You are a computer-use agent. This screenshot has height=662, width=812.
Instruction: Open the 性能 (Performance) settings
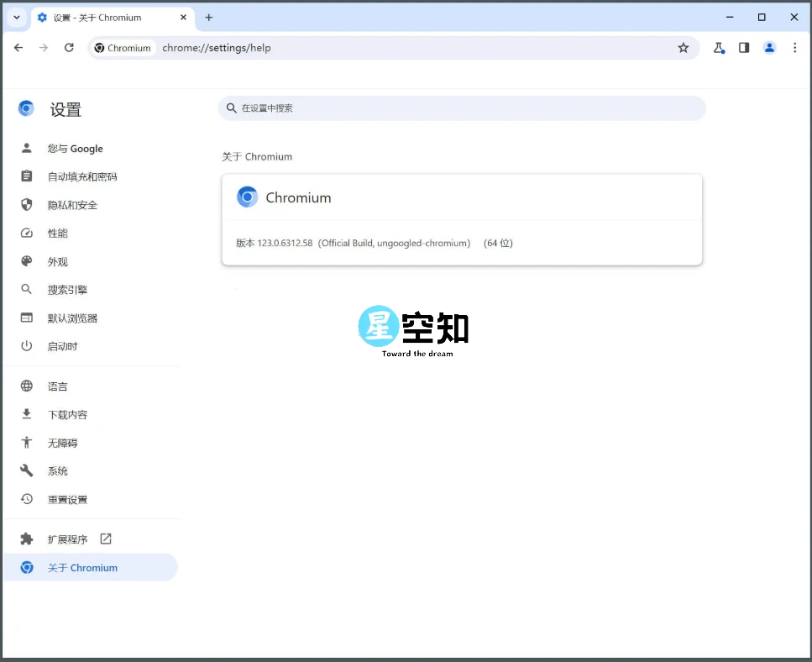tap(26, 233)
